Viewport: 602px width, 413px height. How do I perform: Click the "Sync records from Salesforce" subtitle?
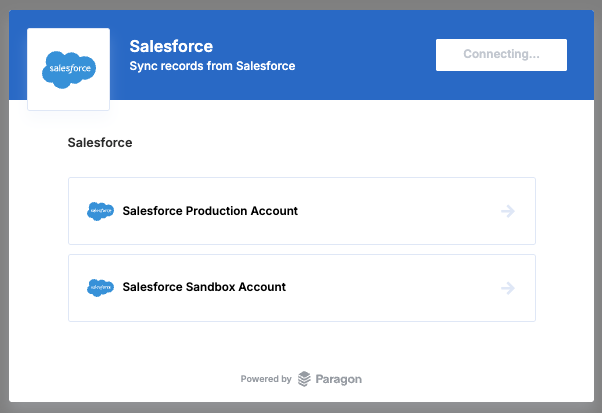[212, 67]
